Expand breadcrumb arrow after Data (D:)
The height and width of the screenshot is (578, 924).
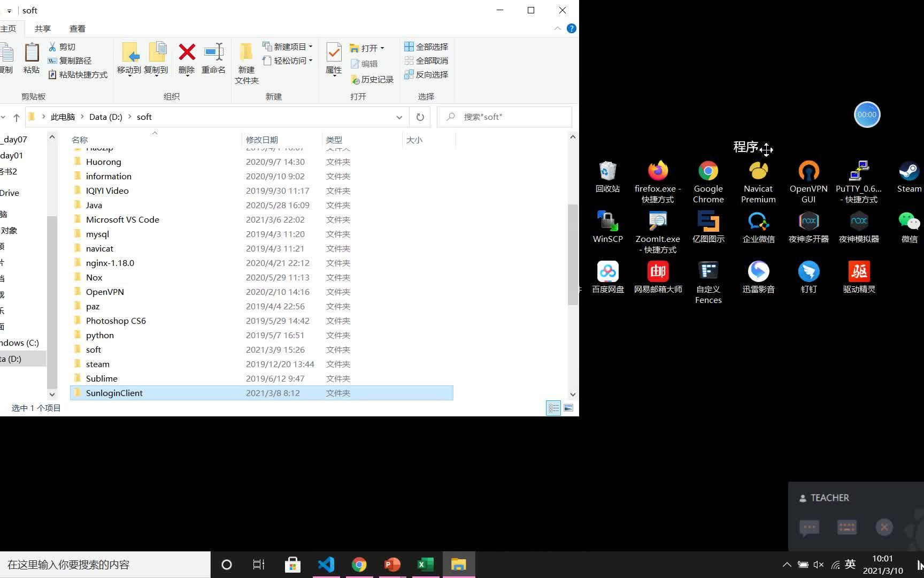[129, 117]
